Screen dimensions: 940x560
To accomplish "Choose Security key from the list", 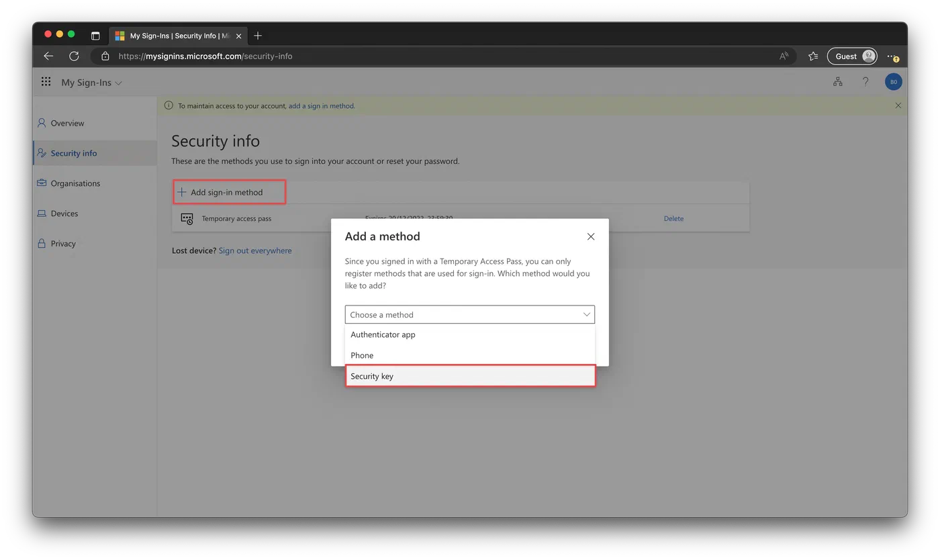I will 470,376.
